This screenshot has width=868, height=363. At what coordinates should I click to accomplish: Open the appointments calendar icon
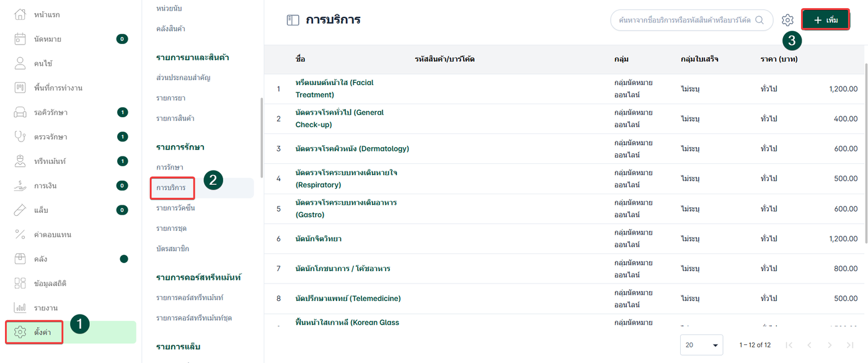point(20,39)
